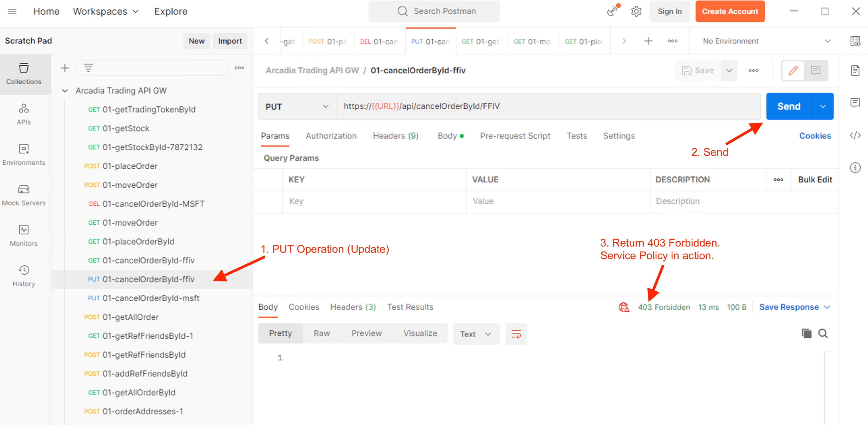The width and height of the screenshot is (868, 425).
Task: Click the settings gear icon
Action: click(636, 11)
